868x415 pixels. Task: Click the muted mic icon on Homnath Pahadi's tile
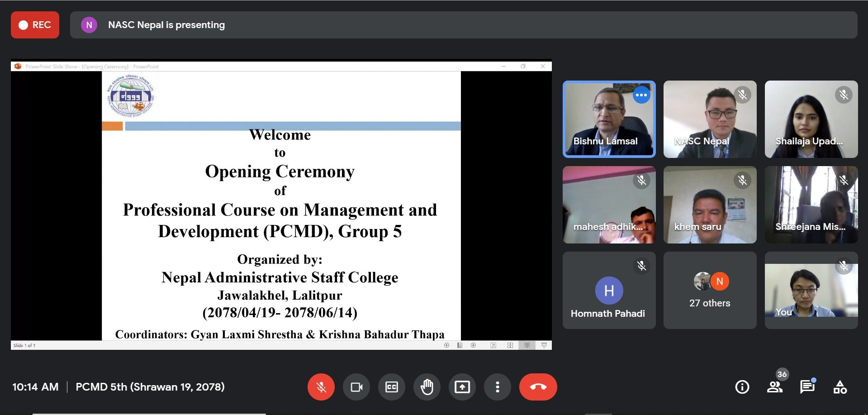pos(641,266)
